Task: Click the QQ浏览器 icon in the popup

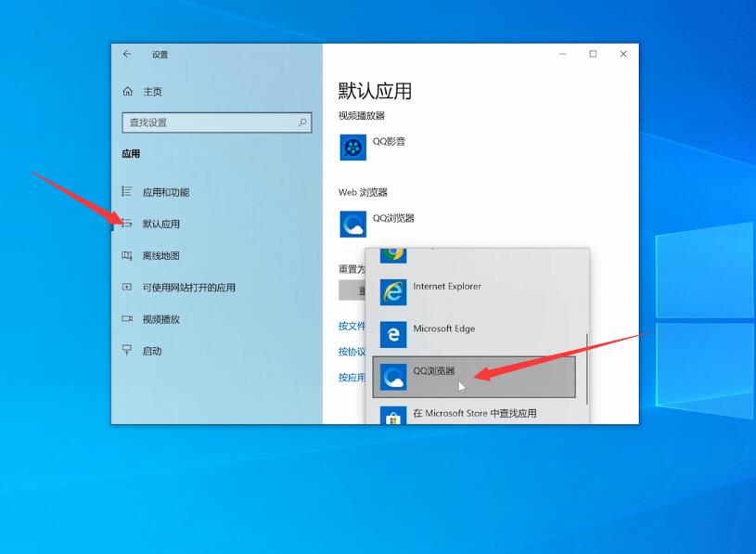Action: [x=393, y=377]
